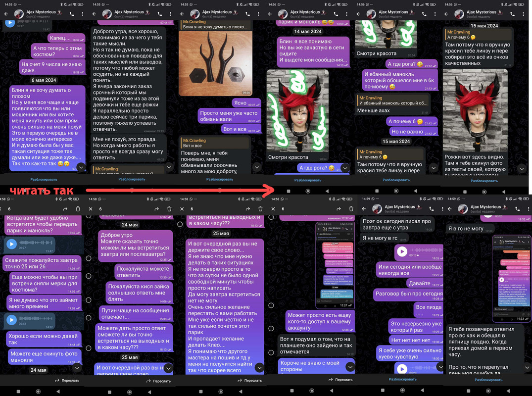Call icon in 'Разговор был про сегодня' chat header
The width and height of the screenshot is (532, 396).
tap(432, 209)
